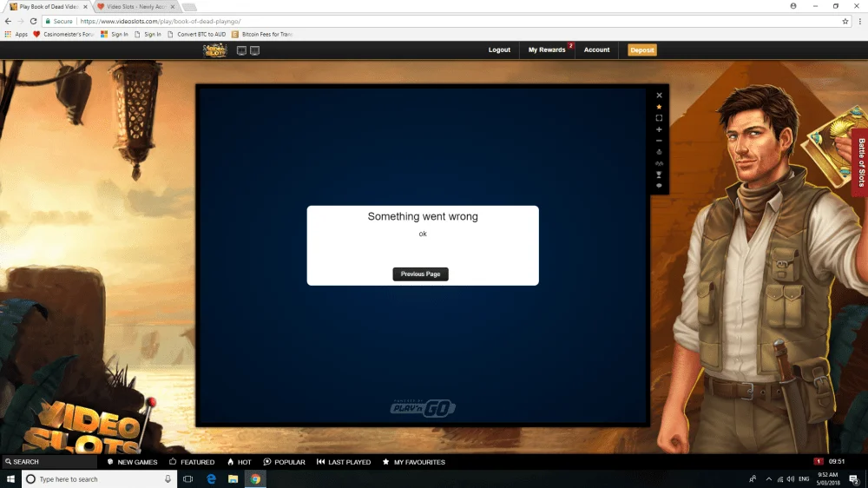The height and width of the screenshot is (488, 868).
Task: Open Convert BTC to AUD bookmark
Action: (x=196, y=35)
